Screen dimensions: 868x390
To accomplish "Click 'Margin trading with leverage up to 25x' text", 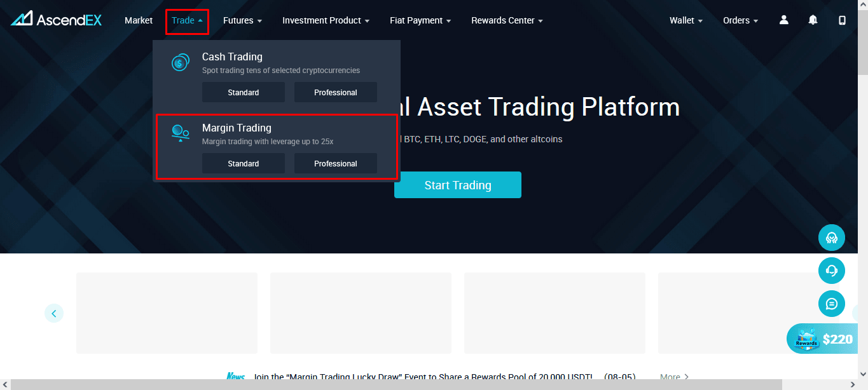I will click(x=268, y=142).
